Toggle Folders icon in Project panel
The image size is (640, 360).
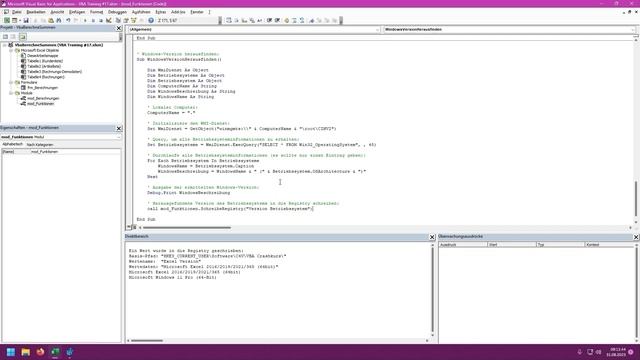click(x=22, y=37)
